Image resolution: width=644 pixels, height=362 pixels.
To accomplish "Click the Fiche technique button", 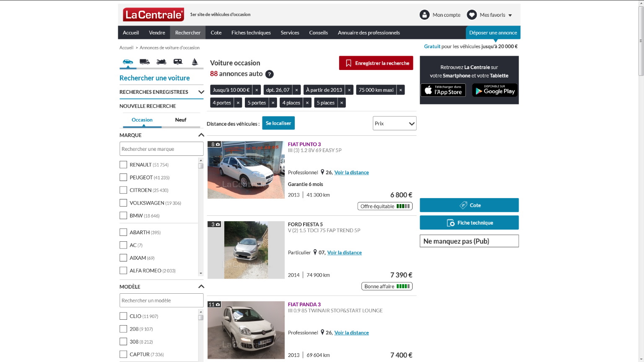I will coord(469,222).
